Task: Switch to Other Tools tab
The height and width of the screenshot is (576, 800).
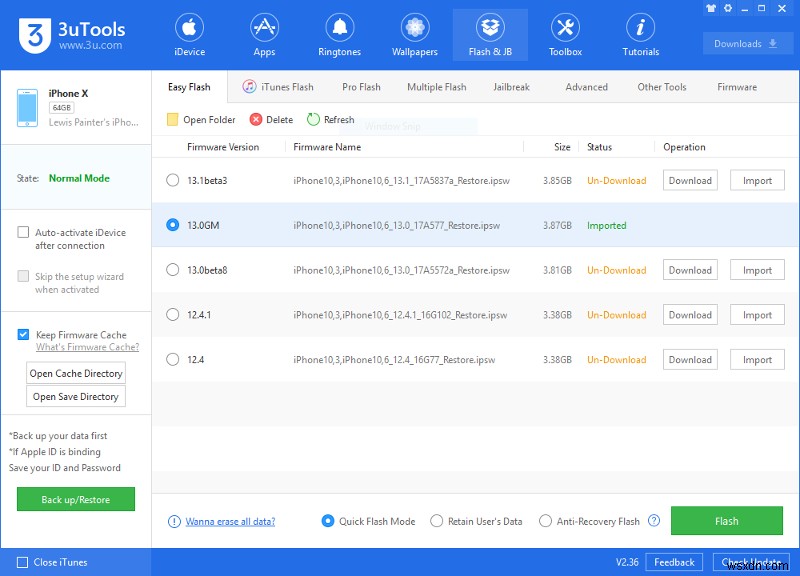Action: tap(662, 87)
